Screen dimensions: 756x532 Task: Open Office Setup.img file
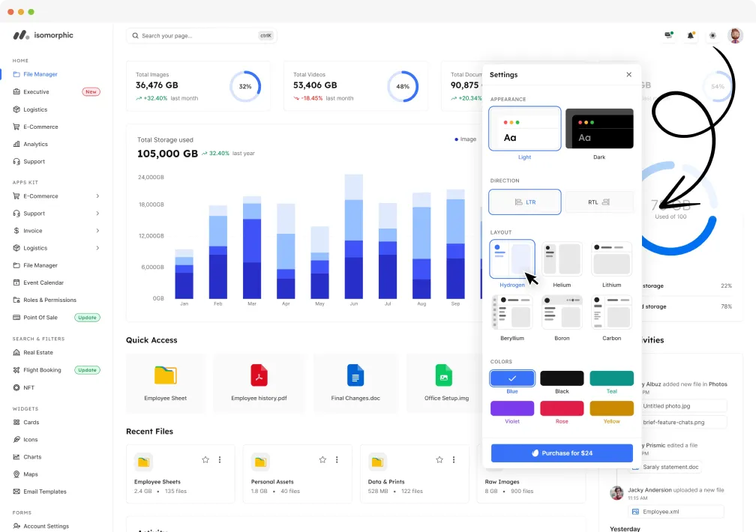(444, 384)
